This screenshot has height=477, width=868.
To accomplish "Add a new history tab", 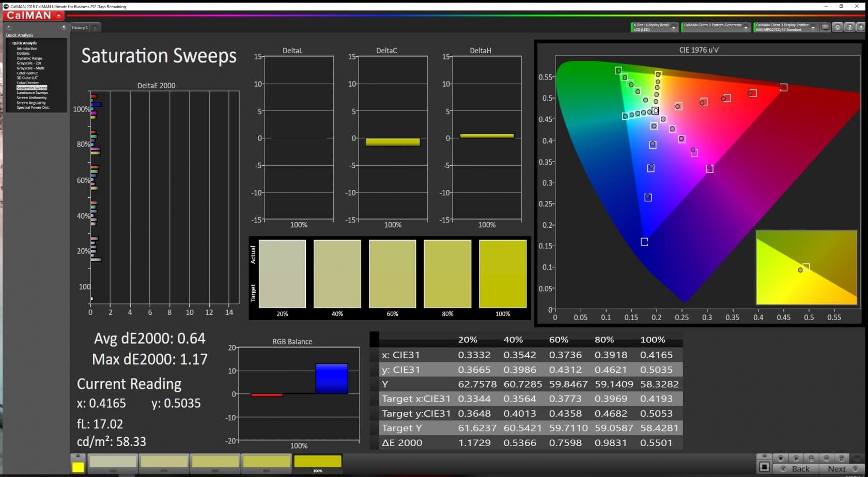I will tap(96, 28).
